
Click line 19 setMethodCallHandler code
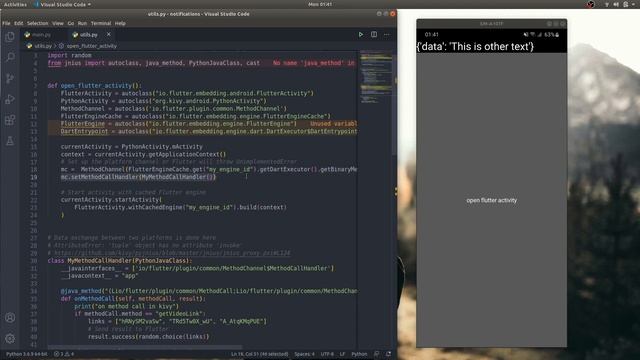pos(138,177)
